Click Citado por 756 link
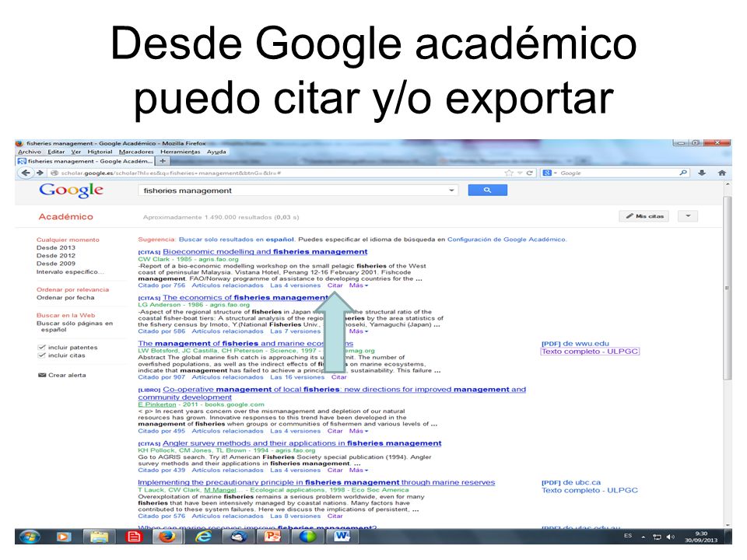Viewport: 747px width, 560px height. (x=162, y=285)
